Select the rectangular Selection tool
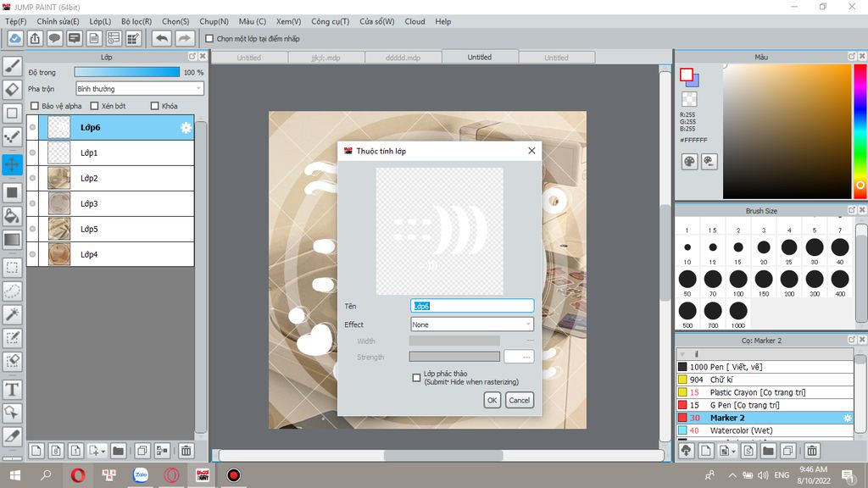868x488 pixels. pyautogui.click(x=12, y=268)
